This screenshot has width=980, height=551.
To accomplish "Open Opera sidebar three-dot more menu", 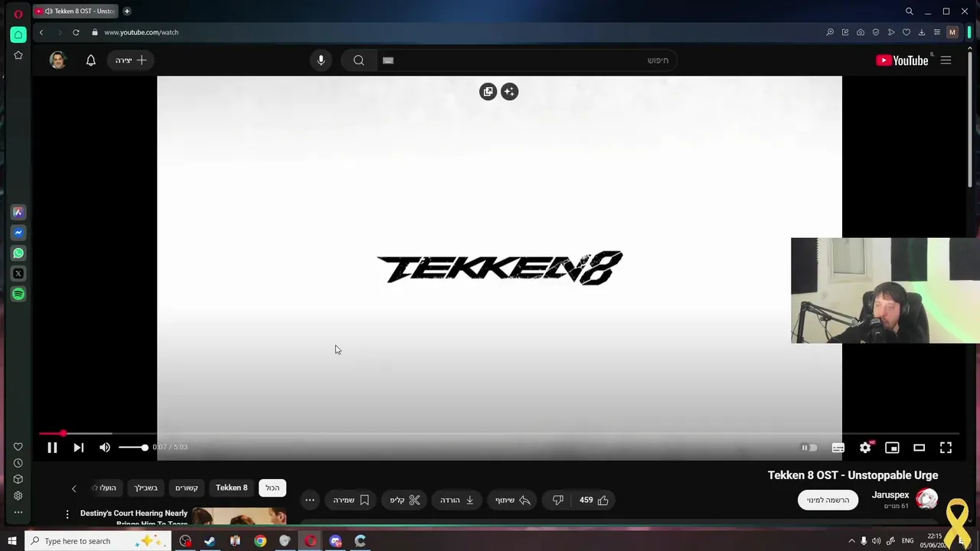I will tap(18, 512).
